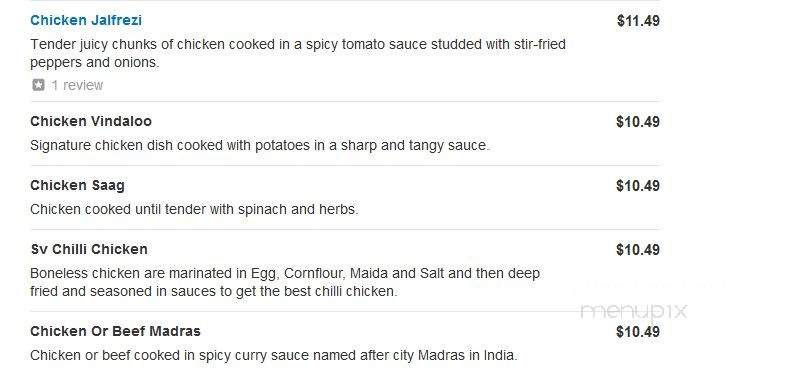This screenshot has width=795, height=380.
Task: Click the $10.49 price beside Sv Chilli Chicken
Action: point(638,250)
